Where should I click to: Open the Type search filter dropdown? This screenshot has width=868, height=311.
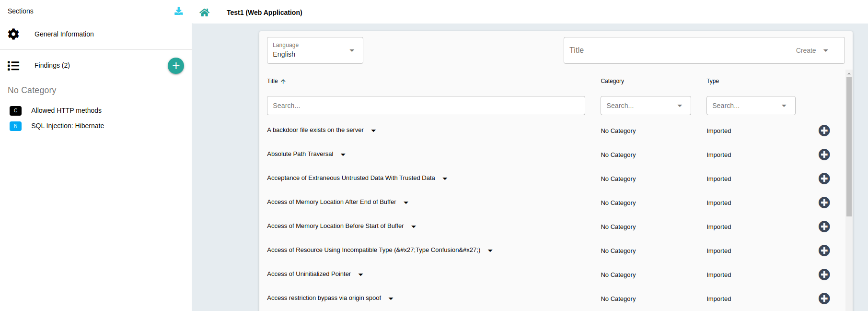[750, 106]
